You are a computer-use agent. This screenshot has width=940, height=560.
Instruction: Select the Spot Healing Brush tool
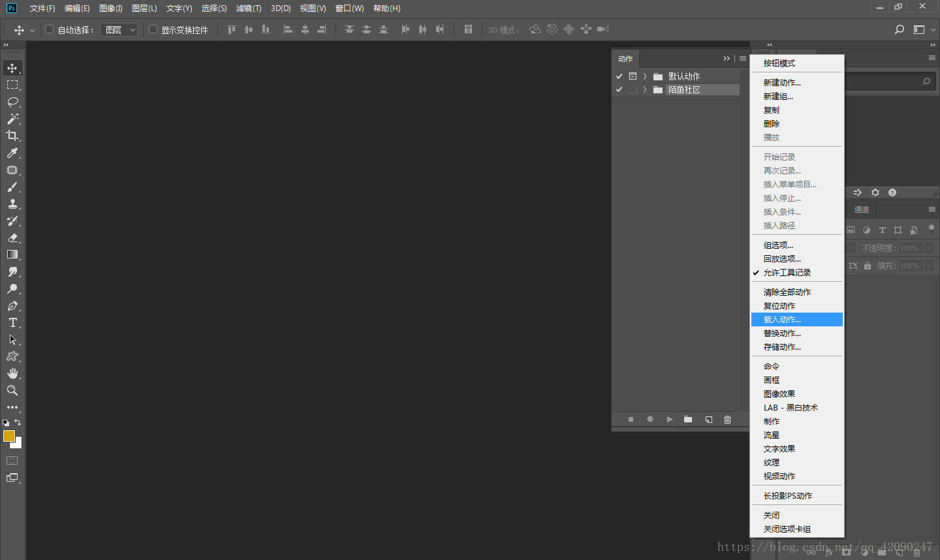point(12,170)
